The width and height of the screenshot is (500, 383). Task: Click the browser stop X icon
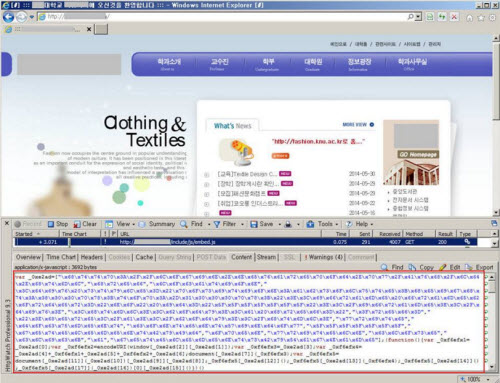454,17
